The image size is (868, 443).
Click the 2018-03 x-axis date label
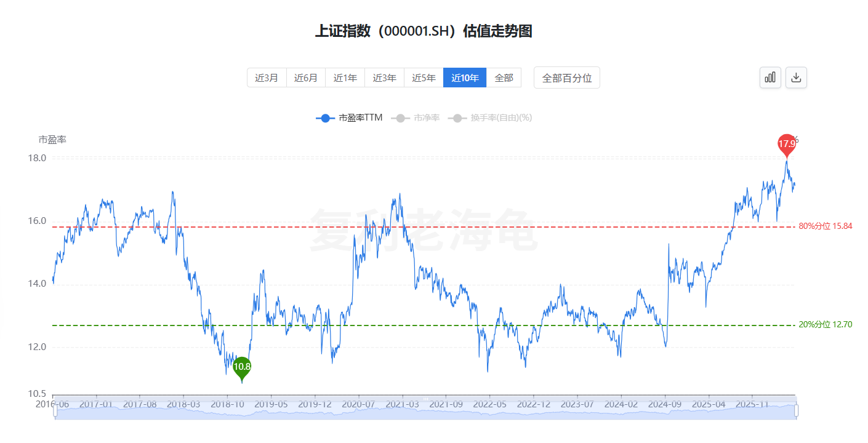point(183,404)
